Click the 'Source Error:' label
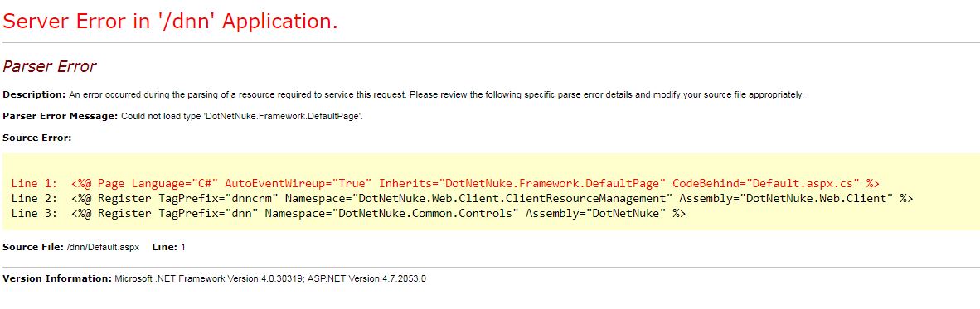 36,138
